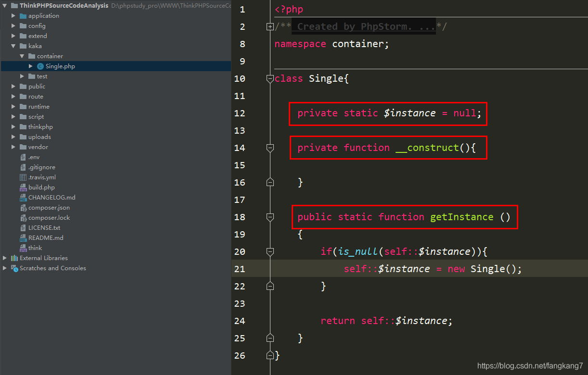The width and height of the screenshot is (588, 375).
Task: Expand the test folder arrow
Action: (x=22, y=76)
